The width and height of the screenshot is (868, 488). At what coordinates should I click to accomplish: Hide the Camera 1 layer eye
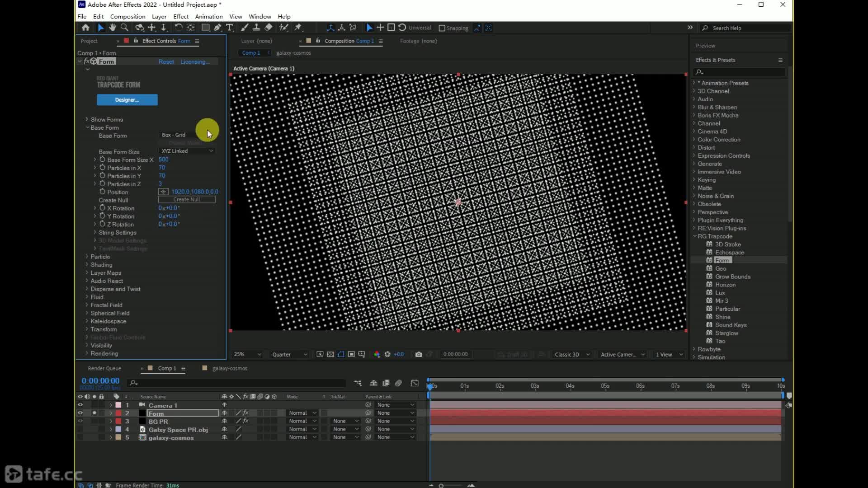(x=80, y=405)
